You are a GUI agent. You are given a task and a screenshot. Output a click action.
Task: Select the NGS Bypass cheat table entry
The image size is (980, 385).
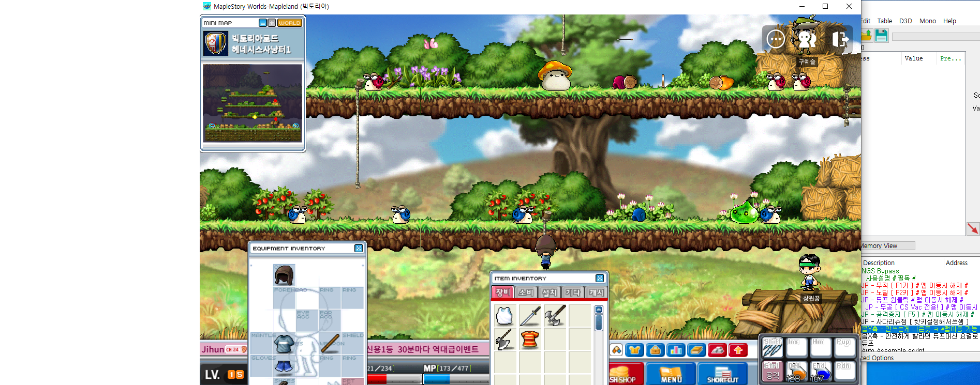880,271
